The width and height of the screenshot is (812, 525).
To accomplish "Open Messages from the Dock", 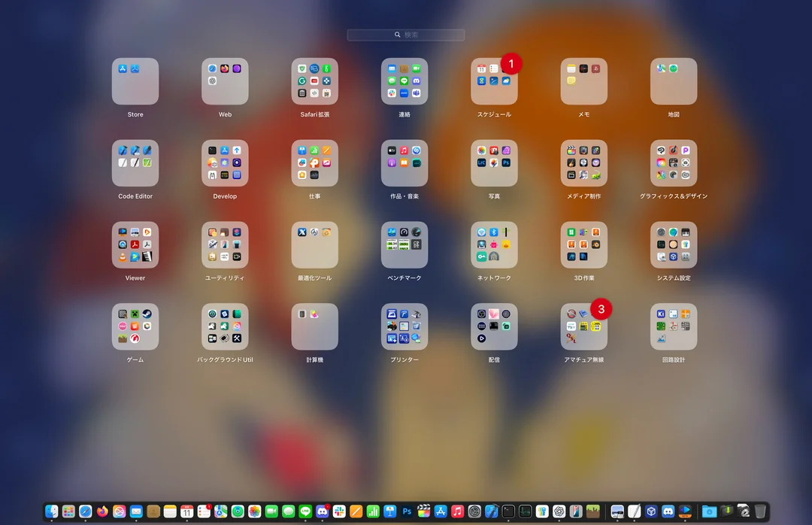I will (x=289, y=511).
